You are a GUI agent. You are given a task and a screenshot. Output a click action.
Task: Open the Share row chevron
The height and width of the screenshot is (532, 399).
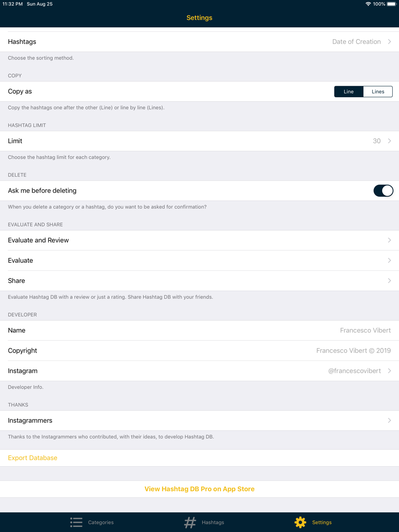389,281
